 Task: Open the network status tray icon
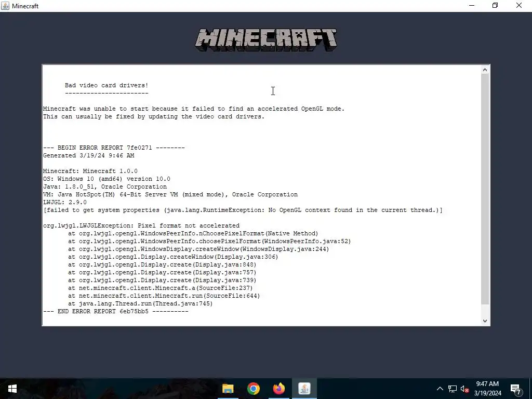coord(453,389)
